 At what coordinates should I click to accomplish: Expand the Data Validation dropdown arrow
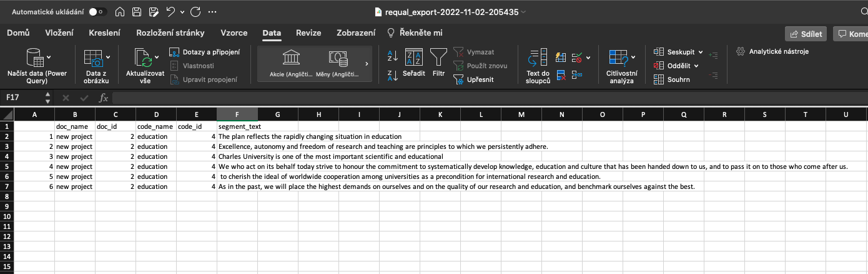pyautogui.click(x=588, y=58)
